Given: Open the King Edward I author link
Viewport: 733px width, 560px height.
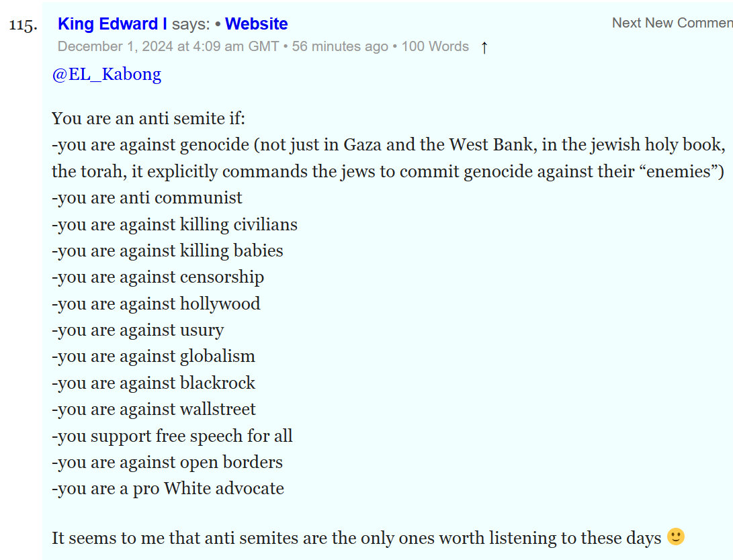Looking at the screenshot, I should pos(112,24).
